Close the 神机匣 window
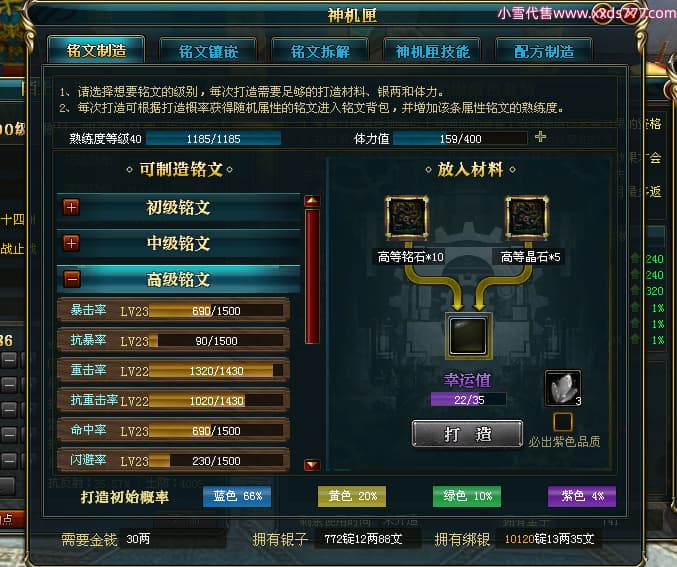The width and height of the screenshot is (677, 567). tap(633, 14)
